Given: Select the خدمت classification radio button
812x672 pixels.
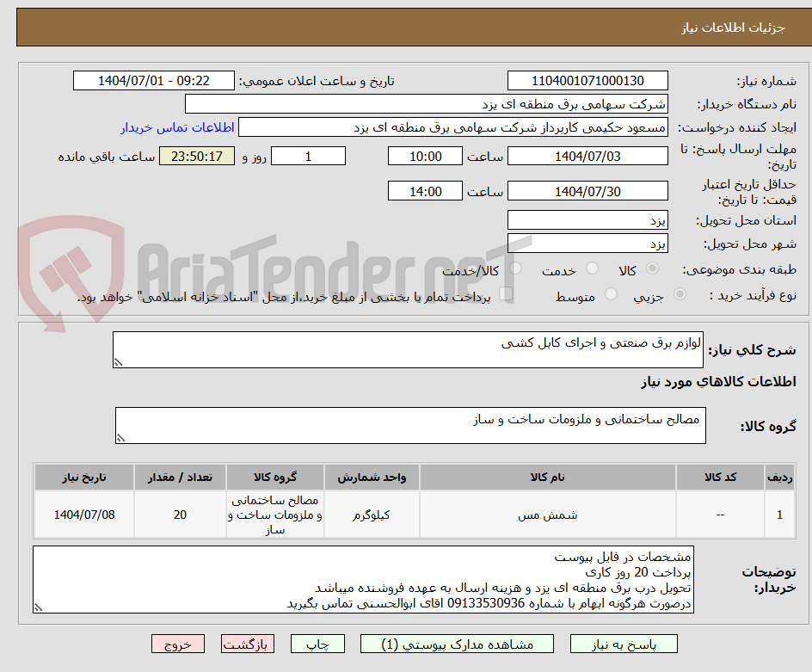Looking at the screenshot, I should [592, 269].
